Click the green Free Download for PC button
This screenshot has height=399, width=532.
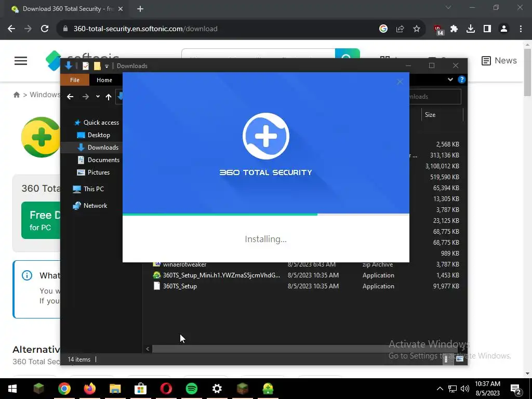(41, 220)
